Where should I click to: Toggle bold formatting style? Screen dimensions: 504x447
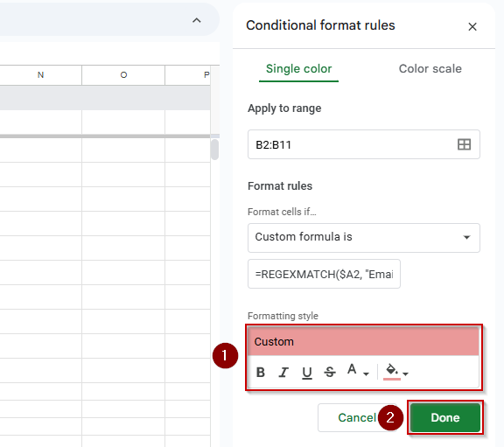(261, 373)
